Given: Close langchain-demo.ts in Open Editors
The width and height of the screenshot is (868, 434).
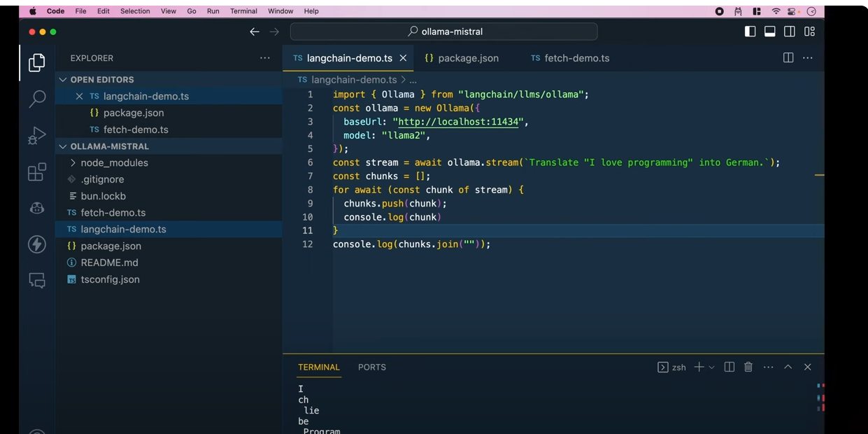Looking at the screenshot, I should 79,96.
